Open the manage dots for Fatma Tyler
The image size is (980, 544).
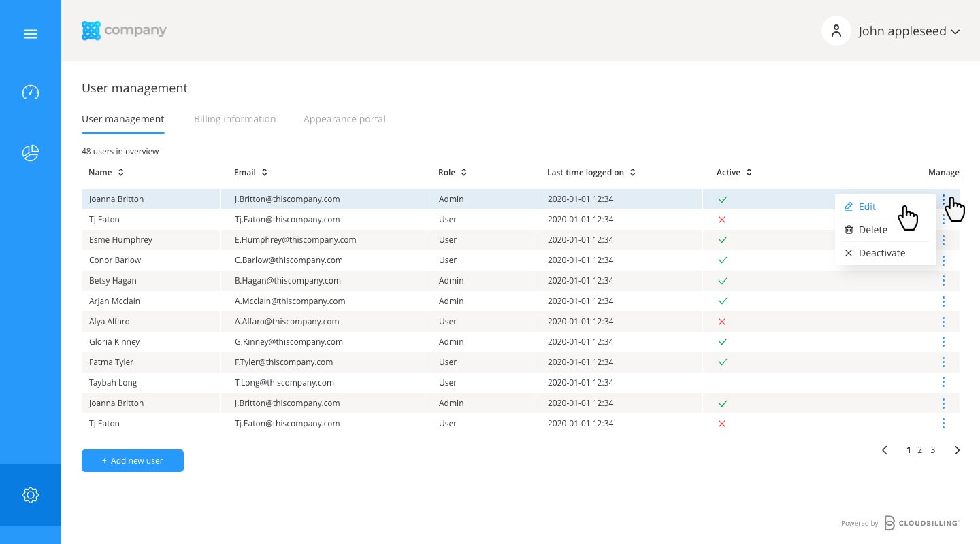943,362
